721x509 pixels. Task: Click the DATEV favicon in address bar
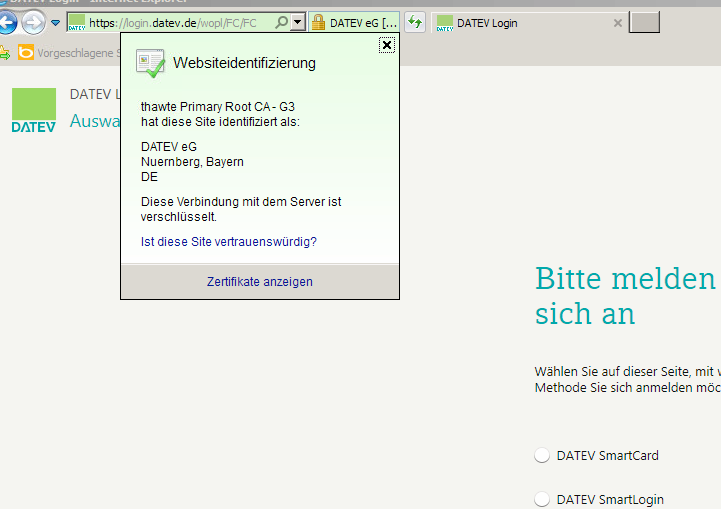pyautogui.click(x=77, y=22)
